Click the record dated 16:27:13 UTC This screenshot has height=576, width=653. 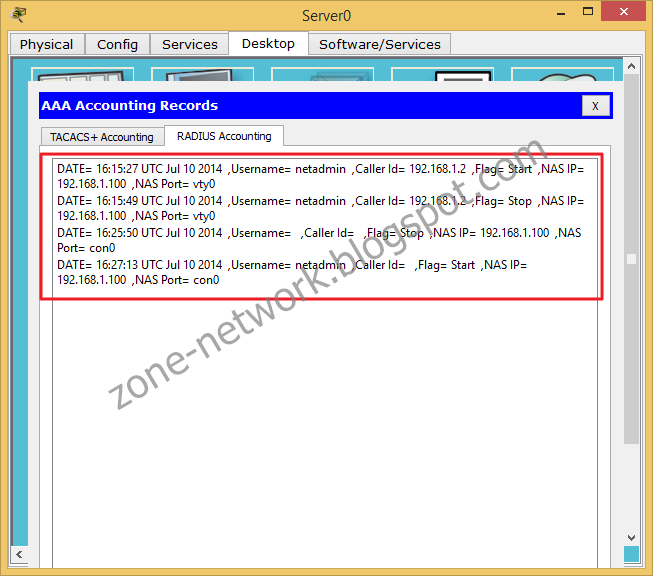point(292,272)
